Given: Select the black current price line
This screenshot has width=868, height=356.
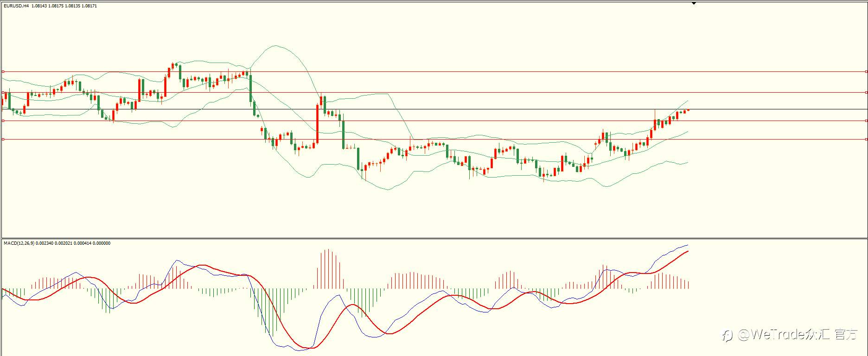Looking at the screenshot, I should [434, 109].
